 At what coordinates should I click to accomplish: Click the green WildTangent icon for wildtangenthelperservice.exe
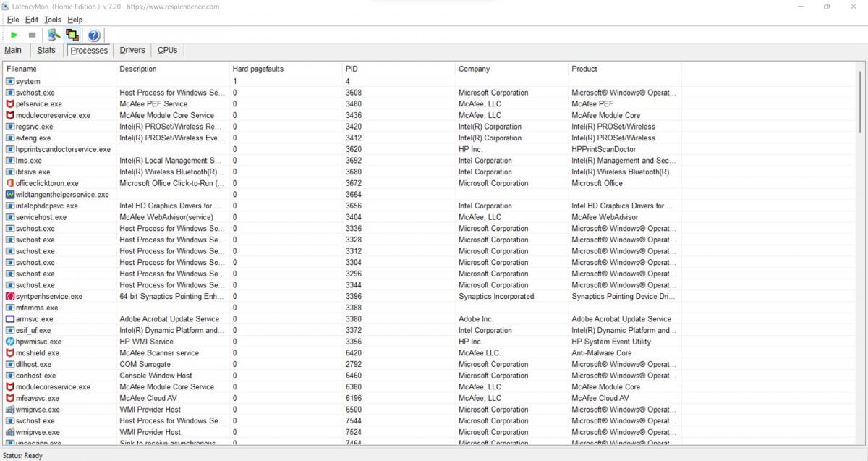coord(10,195)
